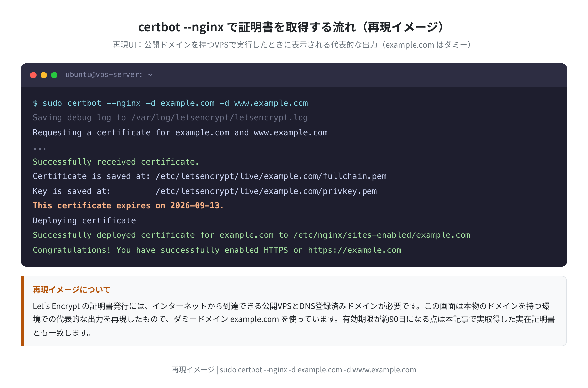Click the yellow minimize dot in terminal

click(44, 75)
